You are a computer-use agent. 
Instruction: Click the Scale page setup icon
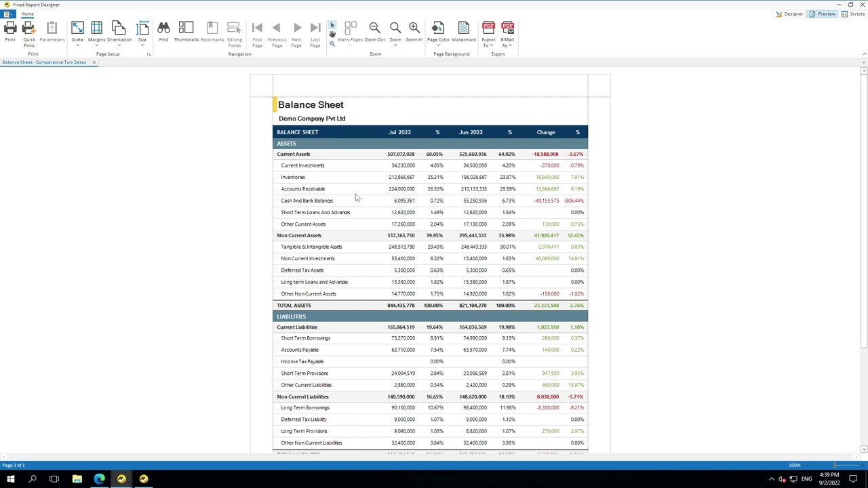point(77,28)
